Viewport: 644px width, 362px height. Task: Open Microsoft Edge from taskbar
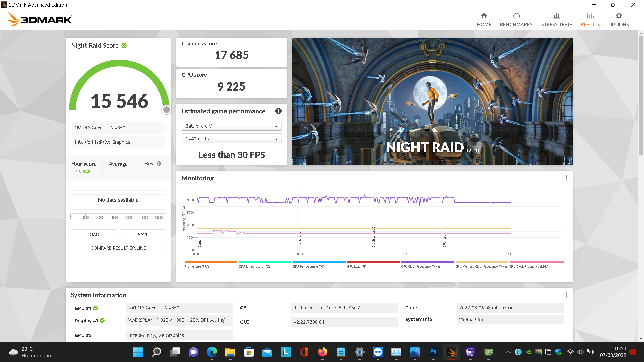point(212,352)
